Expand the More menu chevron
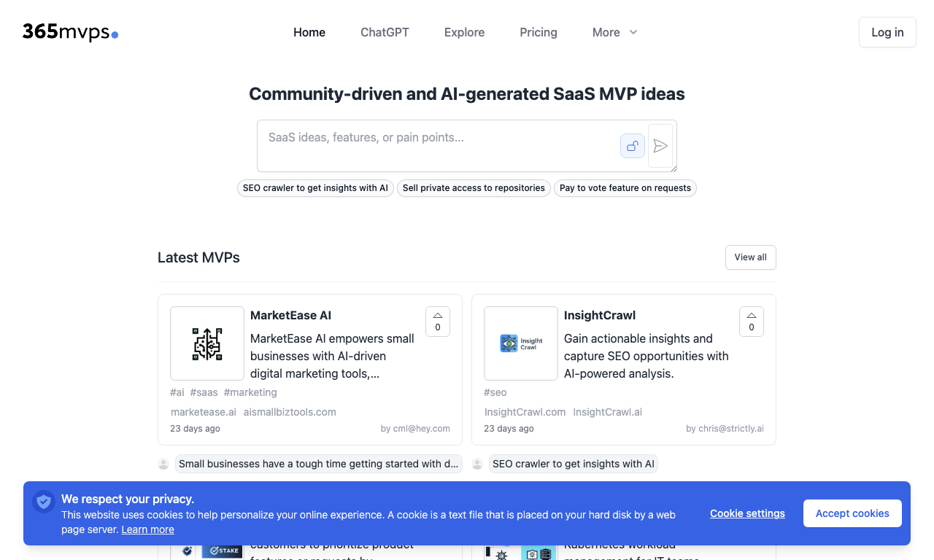The width and height of the screenshot is (934, 560). click(633, 32)
